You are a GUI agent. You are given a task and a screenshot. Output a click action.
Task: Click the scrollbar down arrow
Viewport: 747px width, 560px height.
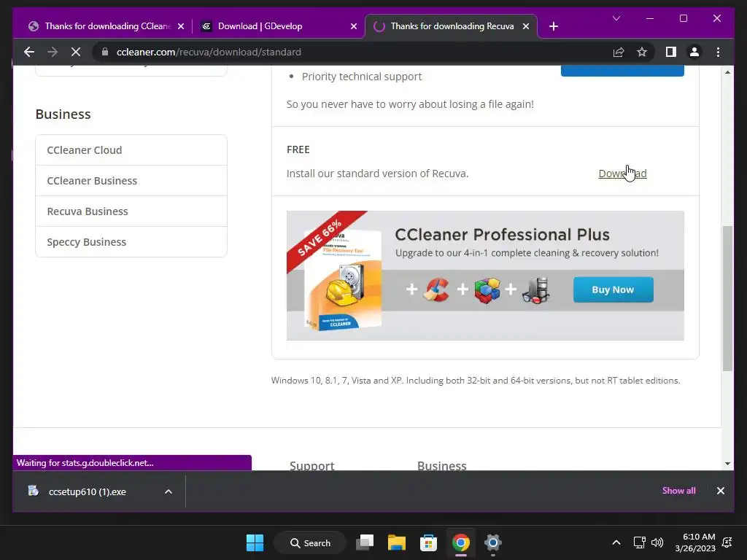coord(727,463)
